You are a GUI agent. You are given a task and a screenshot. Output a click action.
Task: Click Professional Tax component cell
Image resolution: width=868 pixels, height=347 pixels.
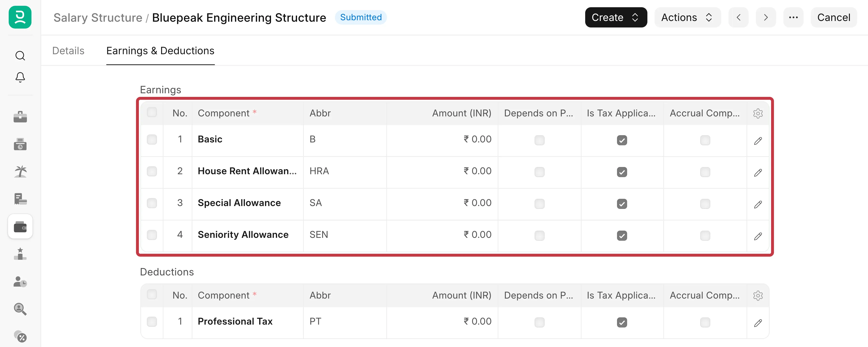[x=248, y=323]
